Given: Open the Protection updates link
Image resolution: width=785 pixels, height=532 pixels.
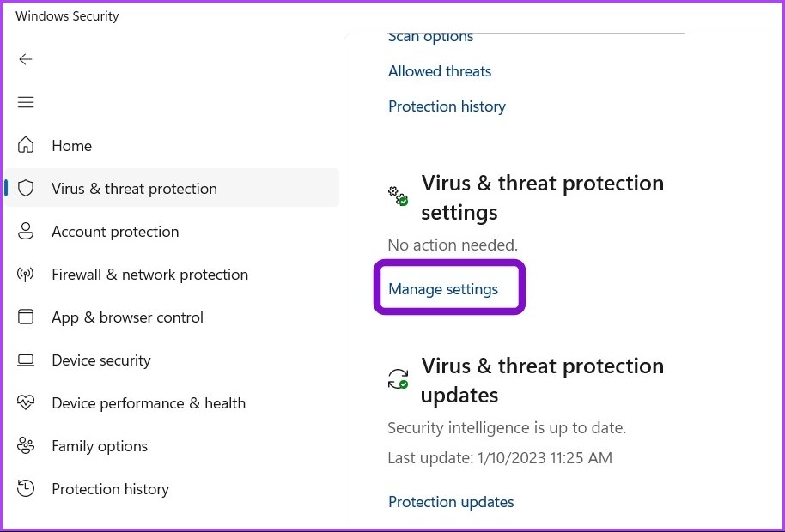Looking at the screenshot, I should [451, 502].
